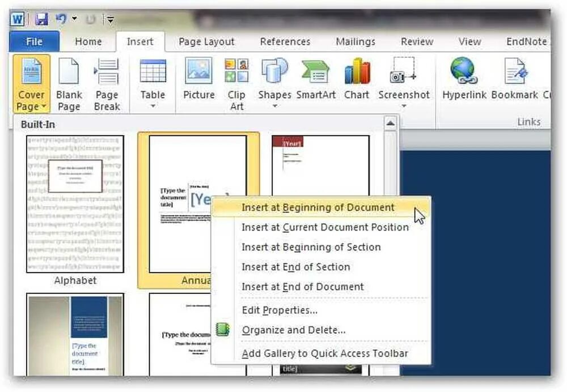Click the Built-In gallery header text
This screenshot has height=392, width=567.
click(x=38, y=125)
